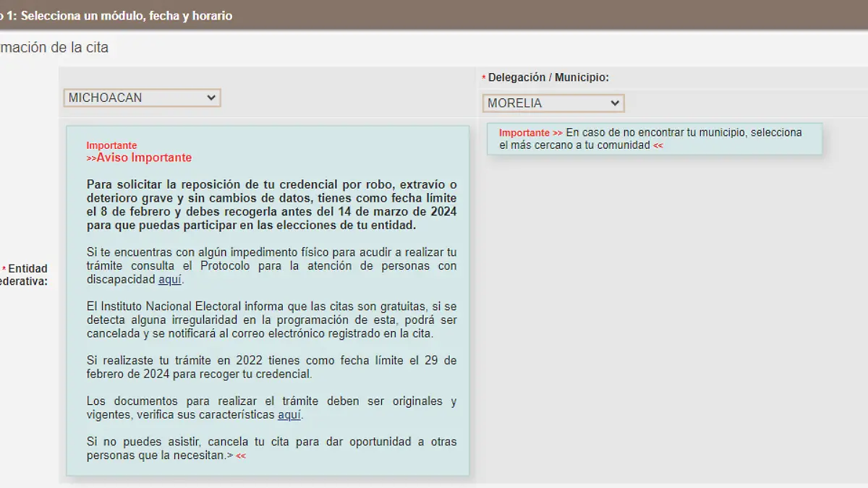The height and width of the screenshot is (488, 868).
Task: Expand the MICHOACAN selector arrow
Action: [212, 98]
